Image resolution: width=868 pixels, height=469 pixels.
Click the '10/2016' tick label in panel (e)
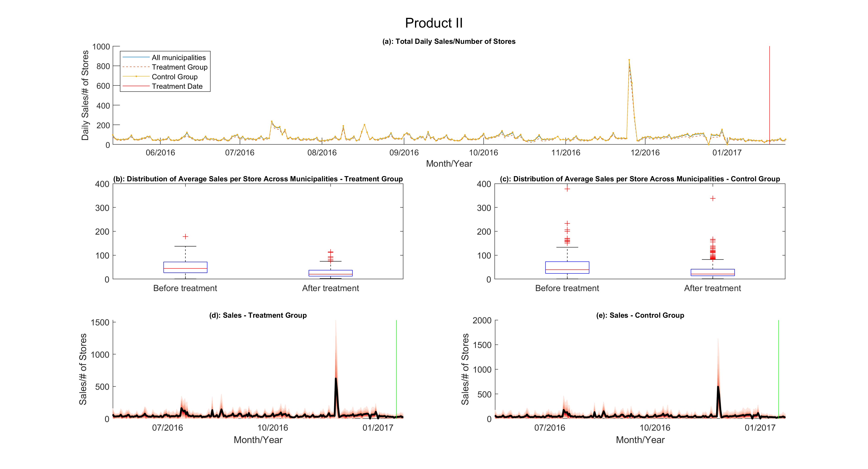(655, 428)
